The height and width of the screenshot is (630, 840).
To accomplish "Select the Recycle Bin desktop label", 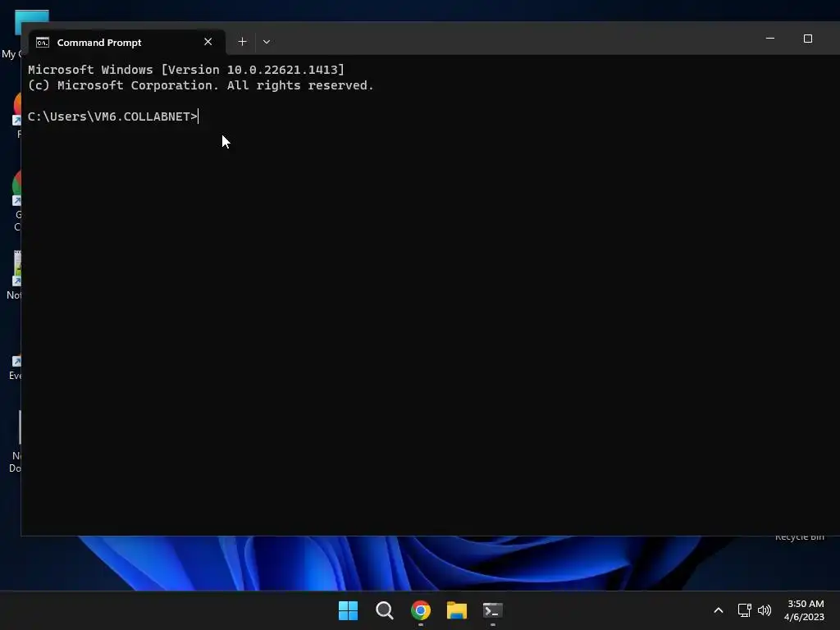I will [799, 537].
